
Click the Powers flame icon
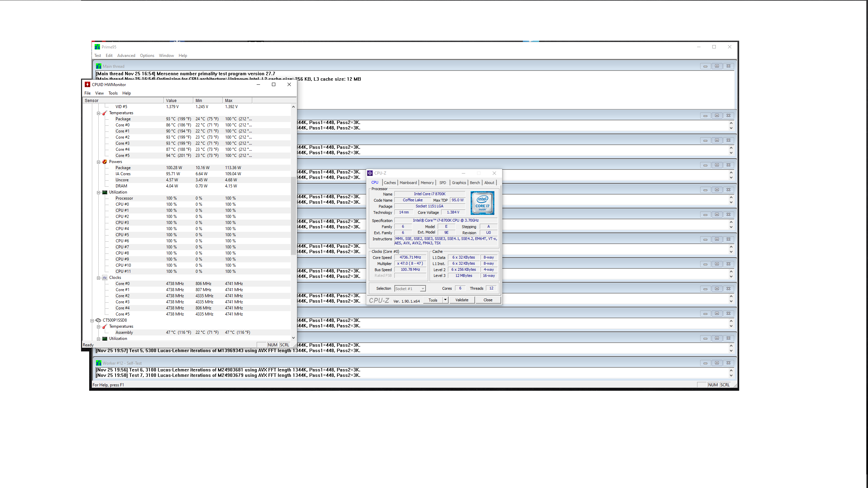(105, 162)
